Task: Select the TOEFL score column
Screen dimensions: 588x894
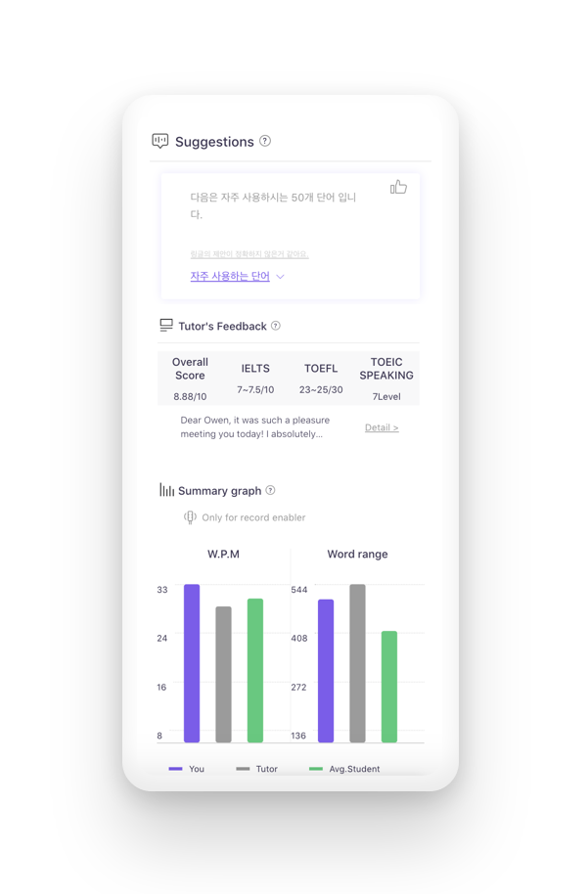Action: [x=321, y=379]
